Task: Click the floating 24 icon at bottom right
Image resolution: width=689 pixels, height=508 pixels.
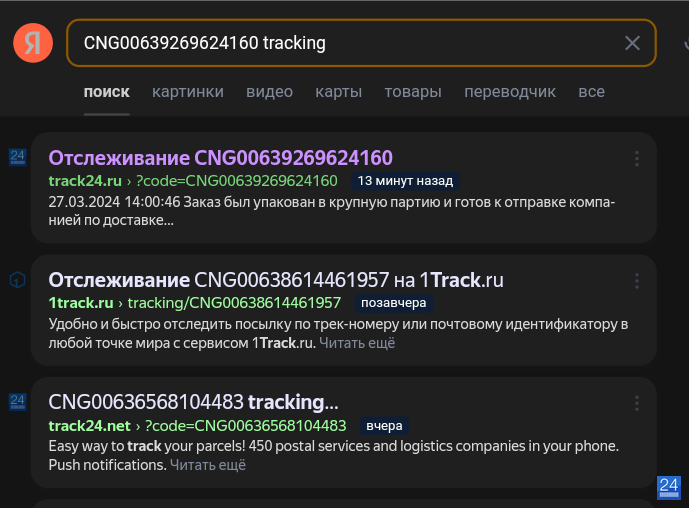Action: tap(669, 488)
